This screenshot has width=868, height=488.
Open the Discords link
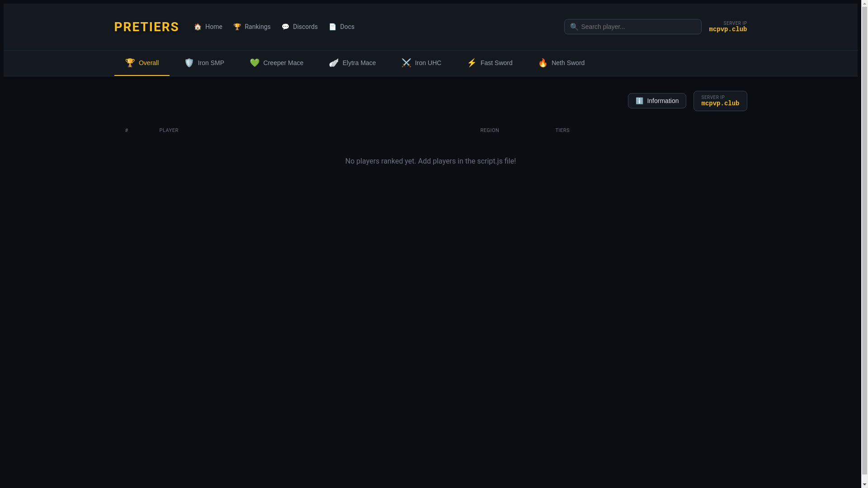pos(300,27)
